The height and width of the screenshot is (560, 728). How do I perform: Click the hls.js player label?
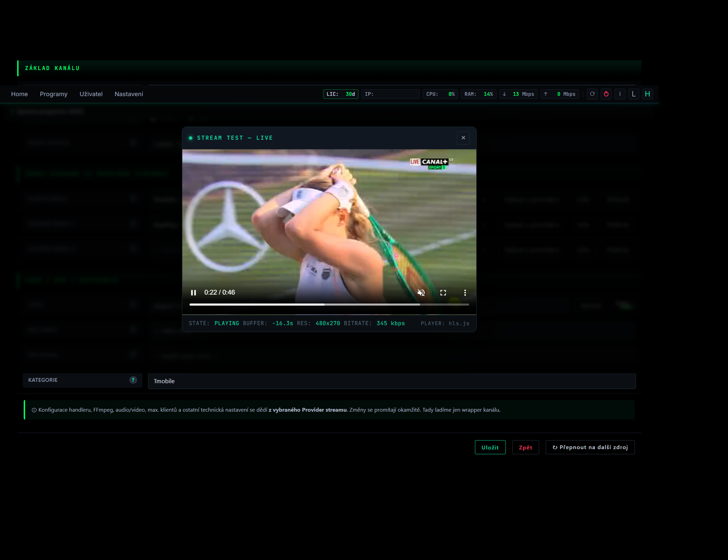click(x=459, y=323)
